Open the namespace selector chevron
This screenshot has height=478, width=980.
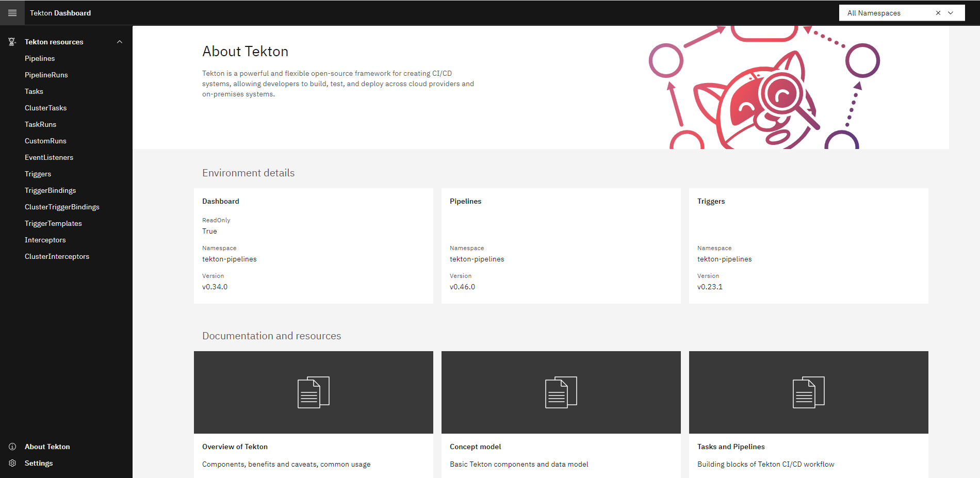click(x=950, y=12)
